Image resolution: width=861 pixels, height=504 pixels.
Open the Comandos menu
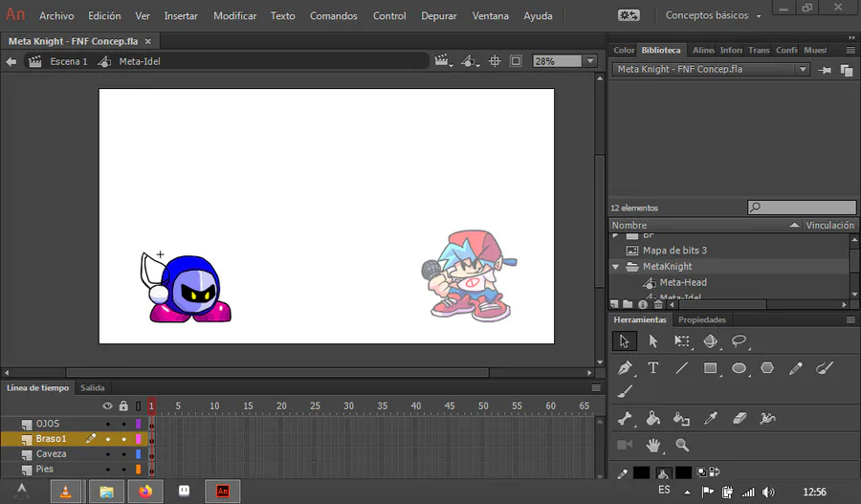point(333,16)
